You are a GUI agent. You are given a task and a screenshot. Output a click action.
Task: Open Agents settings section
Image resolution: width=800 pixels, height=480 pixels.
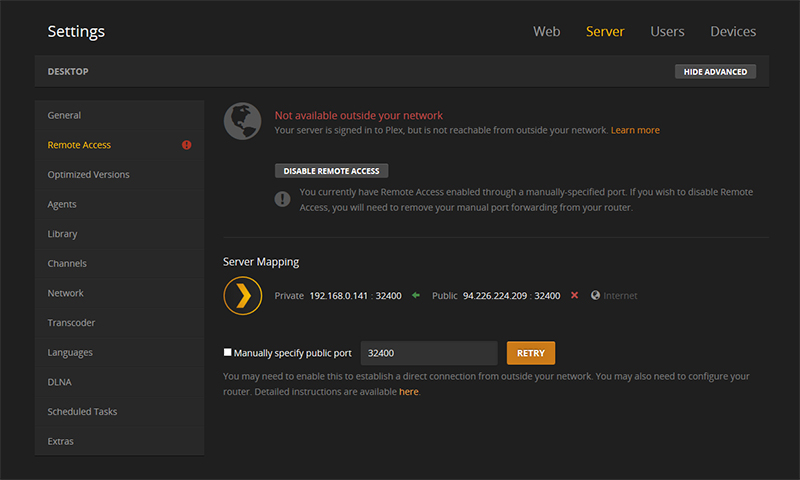(x=119, y=204)
